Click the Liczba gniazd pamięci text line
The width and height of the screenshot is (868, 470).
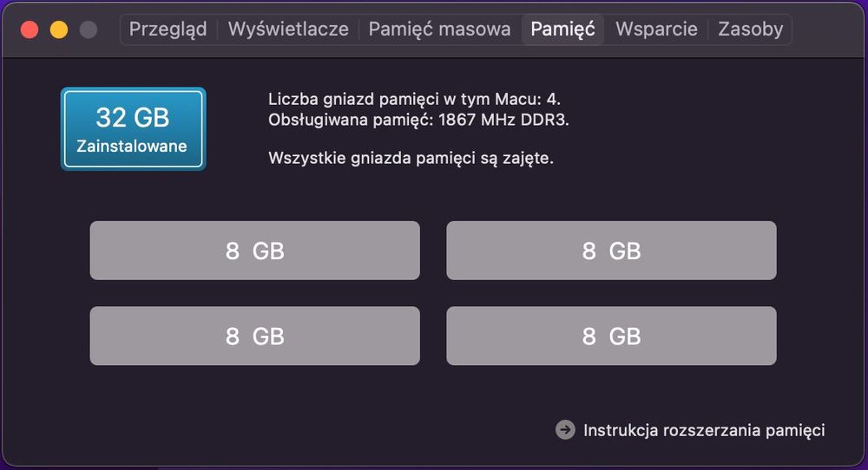[x=420, y=99]
